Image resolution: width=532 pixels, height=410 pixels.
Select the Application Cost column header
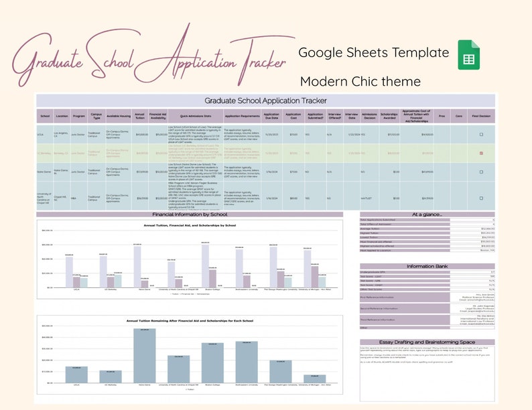tap(293, 116)
